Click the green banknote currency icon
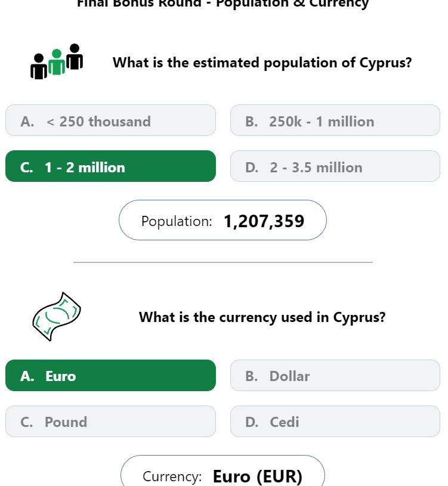 (57, 317)
